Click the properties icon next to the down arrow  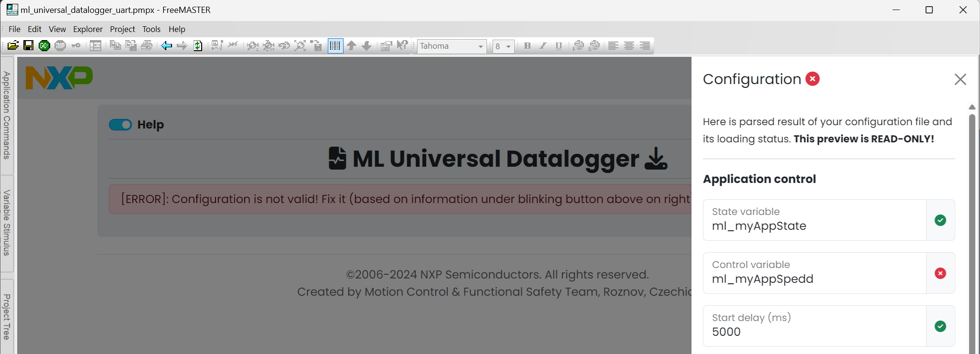386,46
